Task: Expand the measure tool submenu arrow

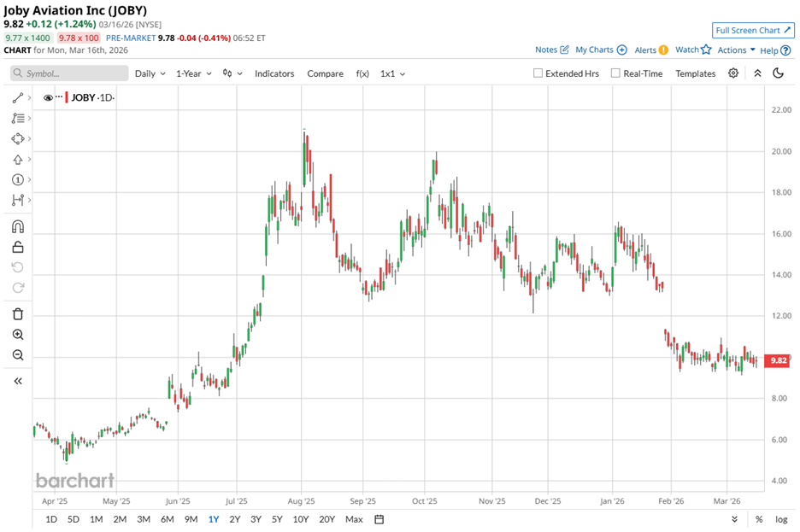Action: click(x=30, y=200)
